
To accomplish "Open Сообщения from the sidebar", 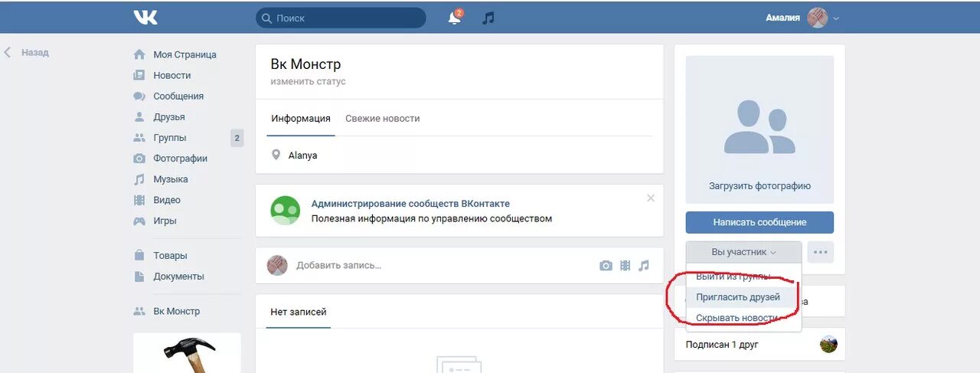I will [178, 97].
